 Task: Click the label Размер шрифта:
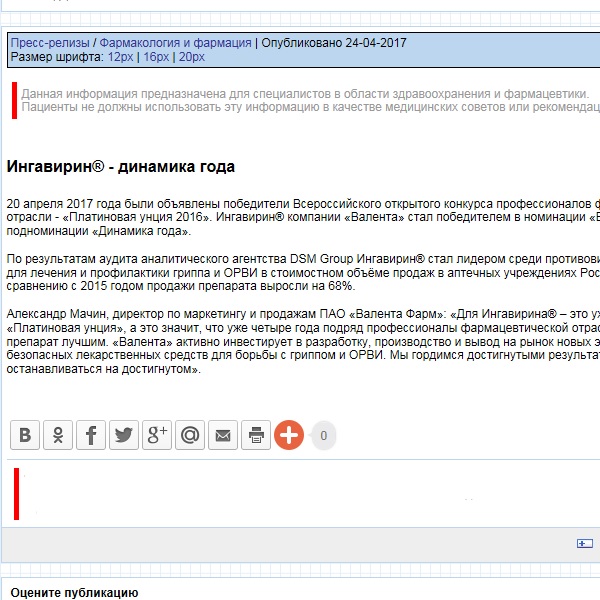pos(57,57)
